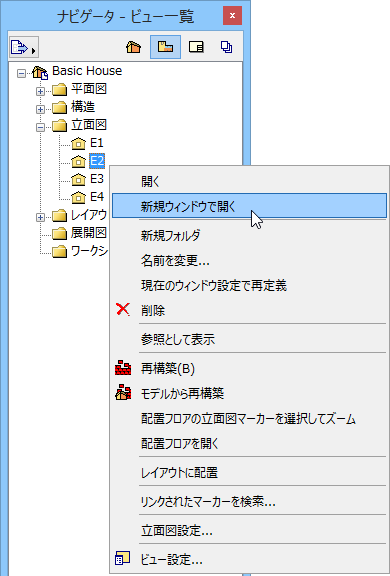The height and width of the screenshot is (576, 390).
Task: Collapse the Basic House root node
Action: (x=21, y=73)
